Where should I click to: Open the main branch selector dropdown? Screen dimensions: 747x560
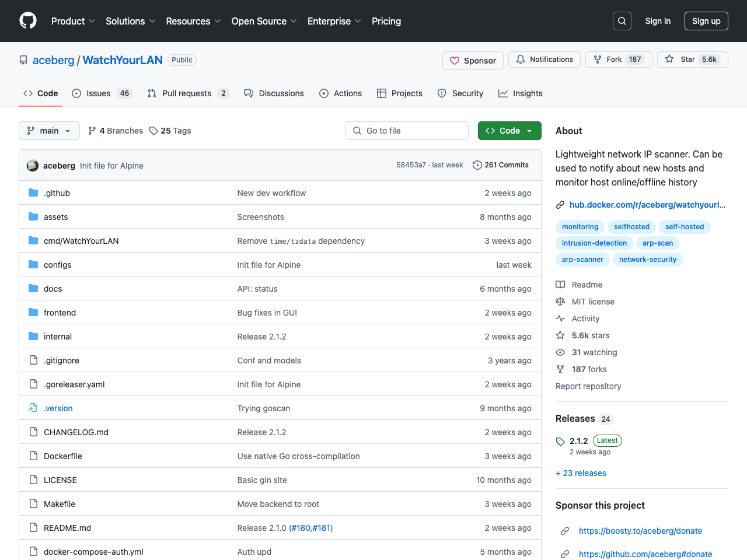tap(49, 131)
